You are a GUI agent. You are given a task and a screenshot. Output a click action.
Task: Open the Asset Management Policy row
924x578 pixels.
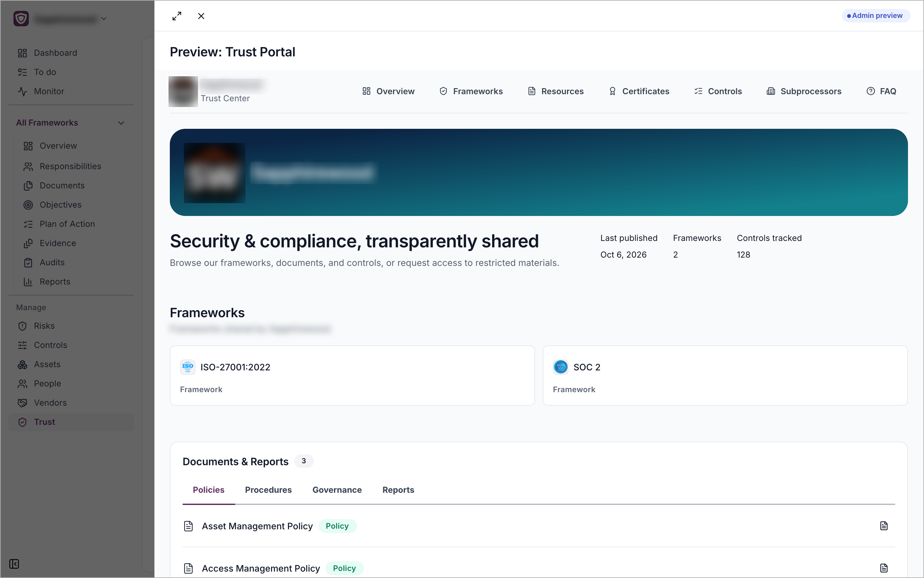[x=539, y=526]
